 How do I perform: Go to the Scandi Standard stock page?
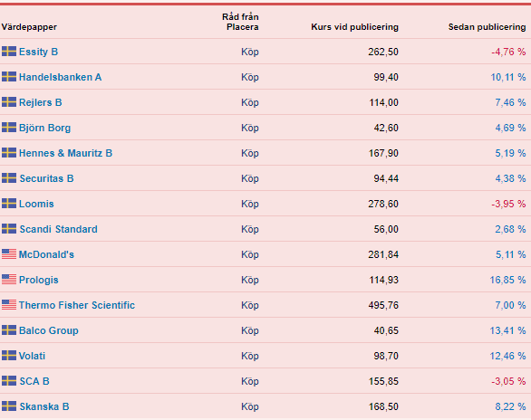pos(59,229)
